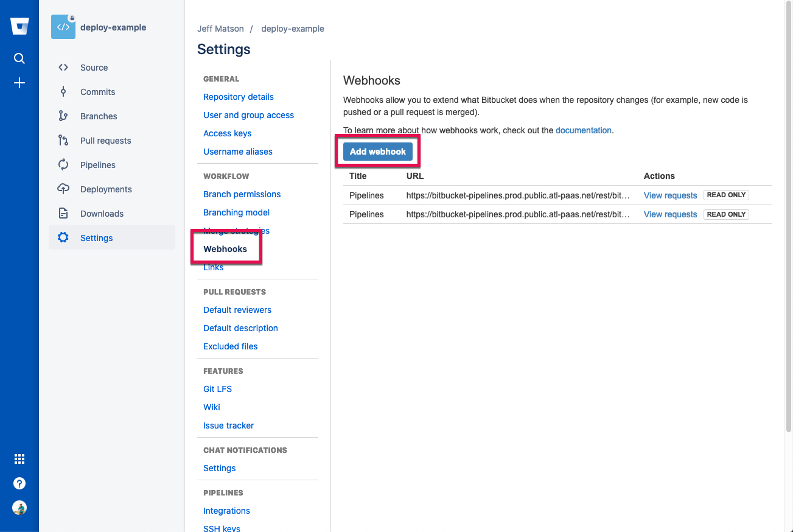Click the Commits icon in sidebar
The height and width of the screenshot is (532, 793).
click(x=63, y=92)
